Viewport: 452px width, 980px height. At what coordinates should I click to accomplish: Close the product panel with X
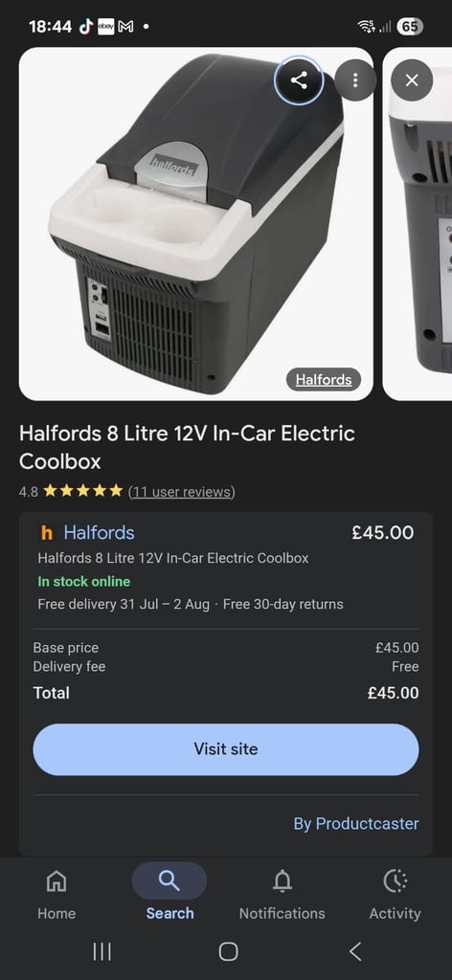[x=412, y=80]
